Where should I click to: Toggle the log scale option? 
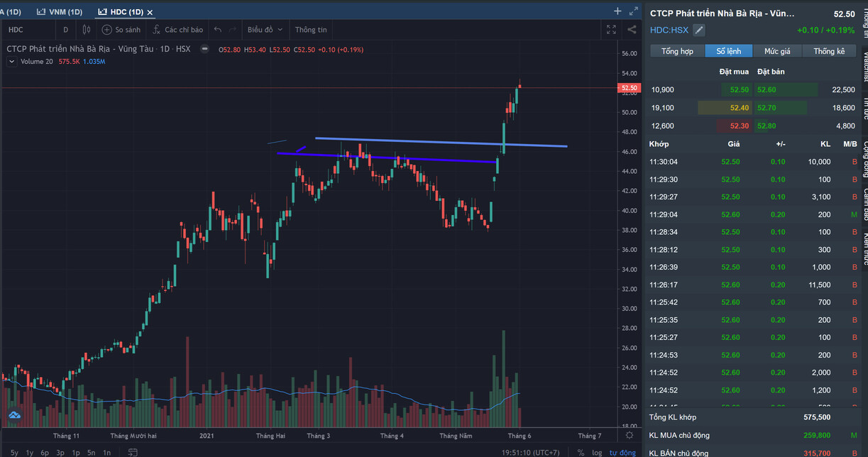tap(597, 452)
